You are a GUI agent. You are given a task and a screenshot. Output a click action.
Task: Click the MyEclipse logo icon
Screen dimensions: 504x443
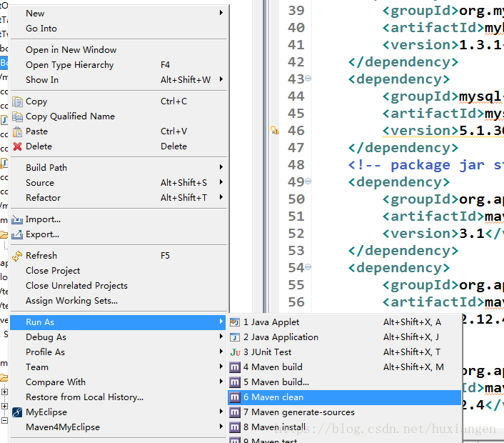coord(17,412)
